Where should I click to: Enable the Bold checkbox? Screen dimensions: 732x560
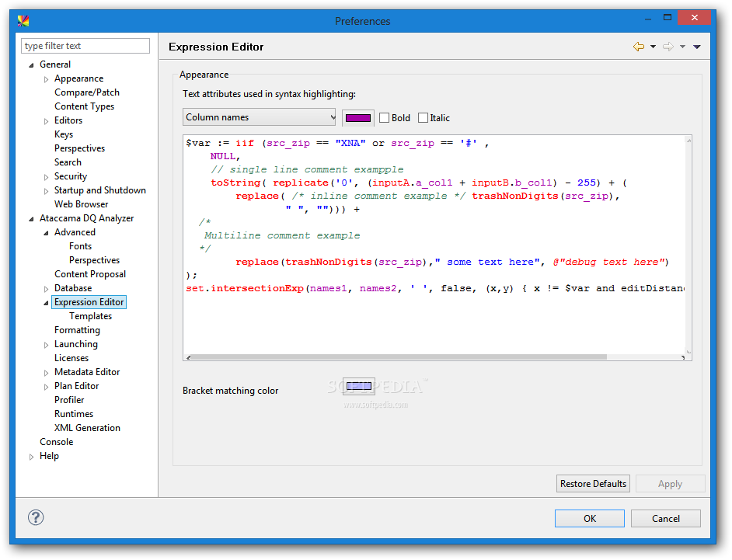(384, 117)
